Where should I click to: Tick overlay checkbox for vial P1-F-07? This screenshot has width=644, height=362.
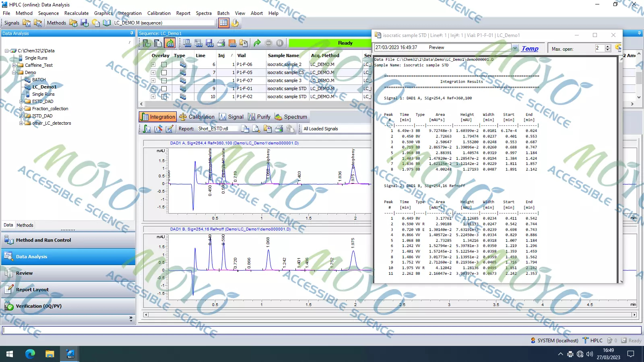164,80
